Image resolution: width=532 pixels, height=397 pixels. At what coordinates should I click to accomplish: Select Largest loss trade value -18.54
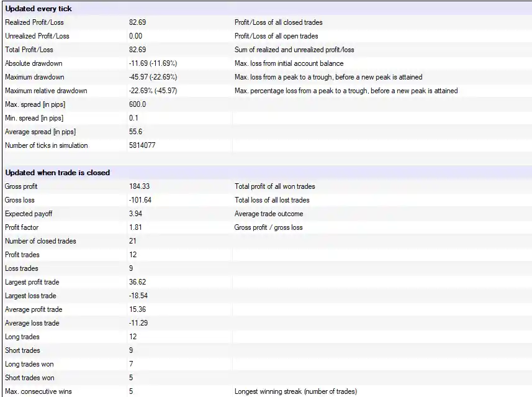138,296
